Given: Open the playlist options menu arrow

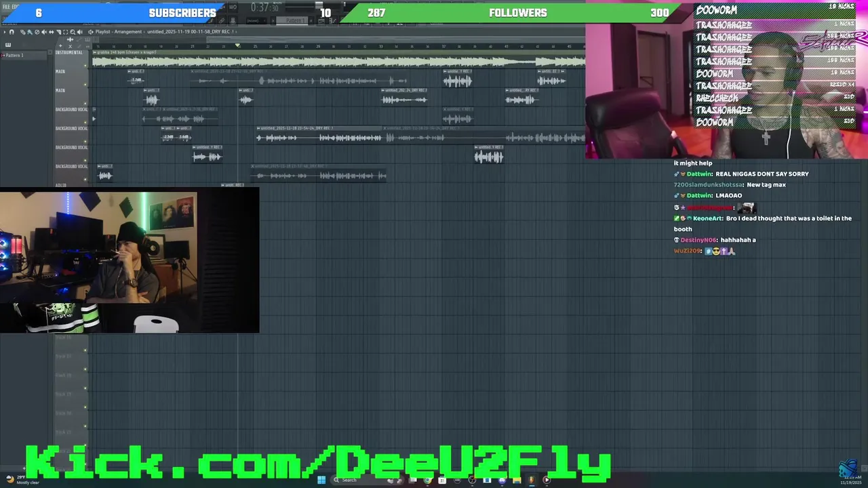Looking at the screenshot, I should 4,32.
